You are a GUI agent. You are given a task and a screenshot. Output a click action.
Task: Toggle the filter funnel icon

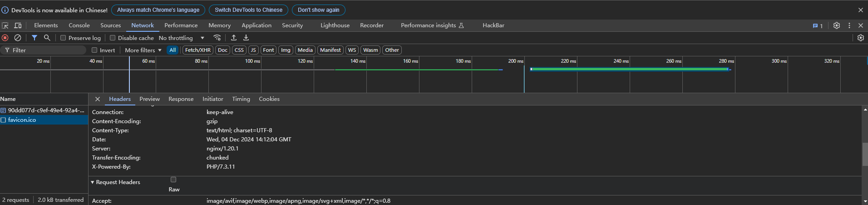(35, 38)
